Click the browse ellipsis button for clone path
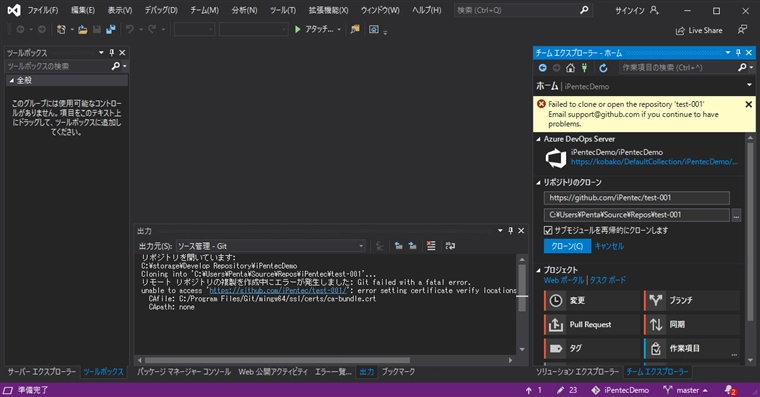 (x=736, y=215)
